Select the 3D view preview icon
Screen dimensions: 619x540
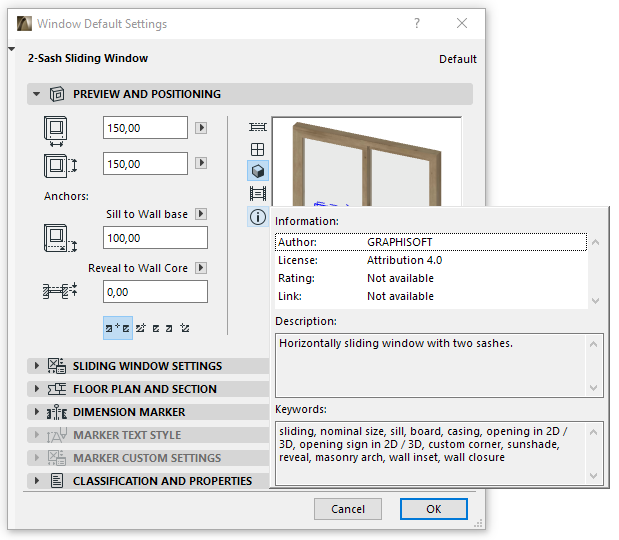258,171
